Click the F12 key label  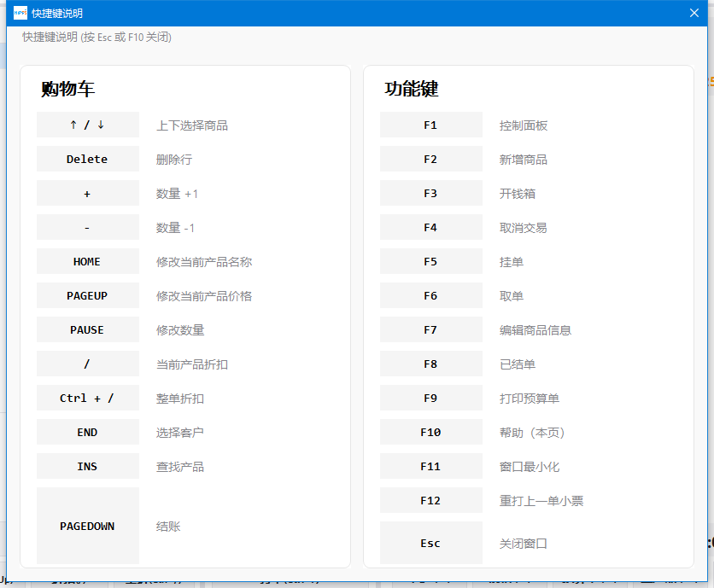pos(430,500)
